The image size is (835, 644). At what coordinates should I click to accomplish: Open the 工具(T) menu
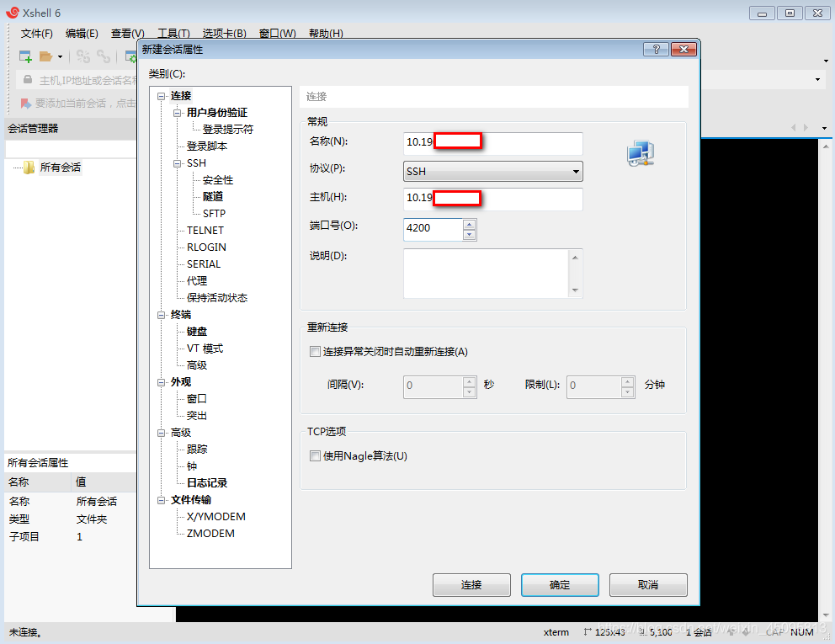pyautogui.click(x=173, y=34)
